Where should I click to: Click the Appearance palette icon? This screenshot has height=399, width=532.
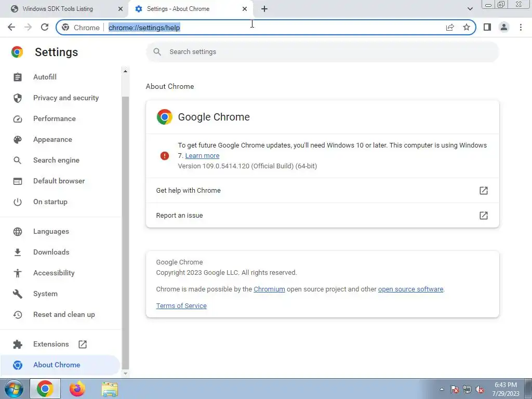point(17,139)
